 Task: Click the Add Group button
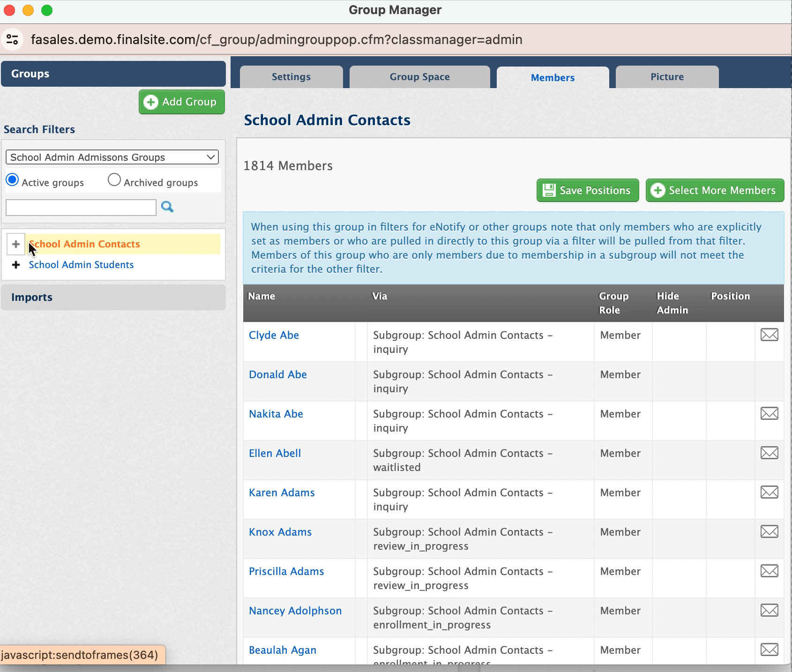182,102
